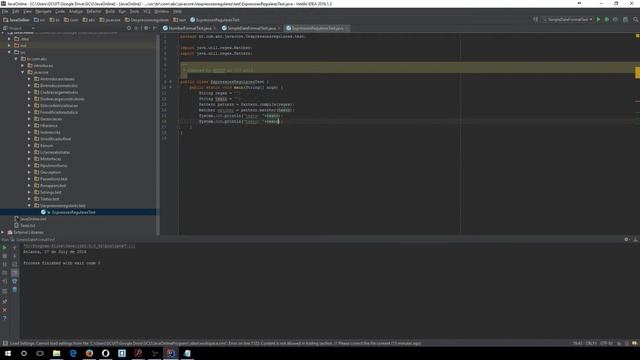The width and height of the screenshot is (640, 360).
Task: Move up the stack trace in Run panel
Action: tap(14, 248)
